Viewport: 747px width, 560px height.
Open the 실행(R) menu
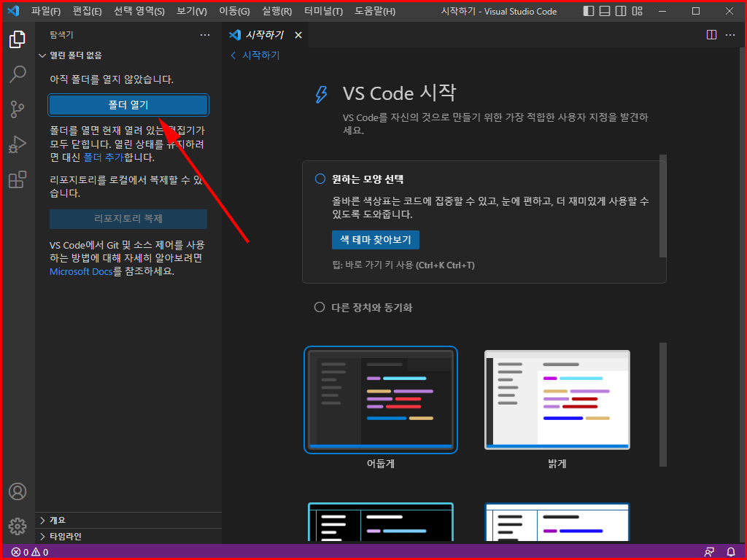coord(276,11)
